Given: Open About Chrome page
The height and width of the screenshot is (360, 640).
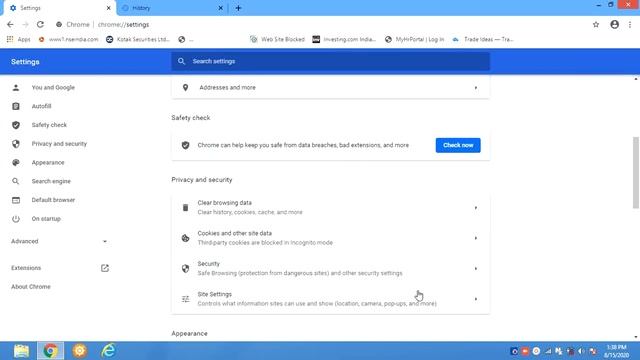Looking at the screenshot, I should (x=31, y=287).
